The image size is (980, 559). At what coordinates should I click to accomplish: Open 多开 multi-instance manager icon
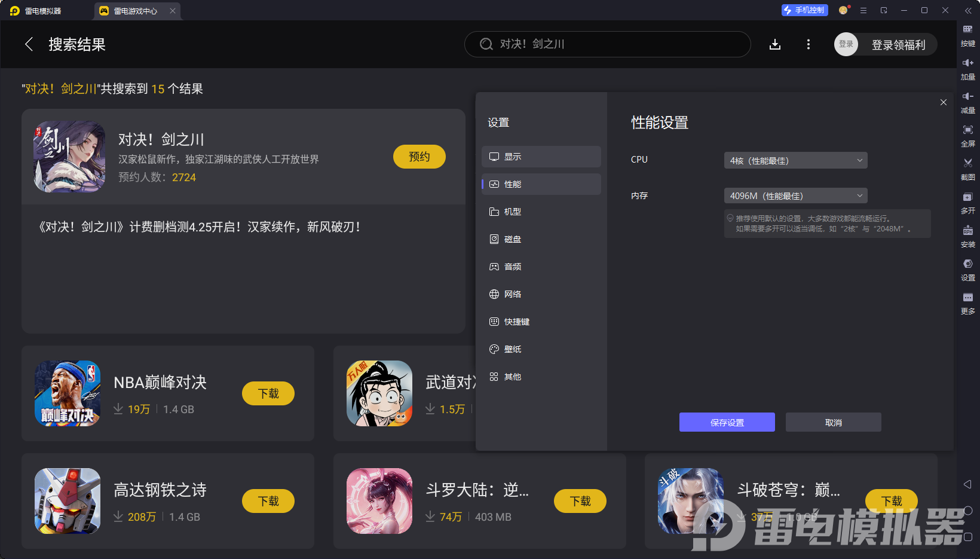tap(967, 202)
